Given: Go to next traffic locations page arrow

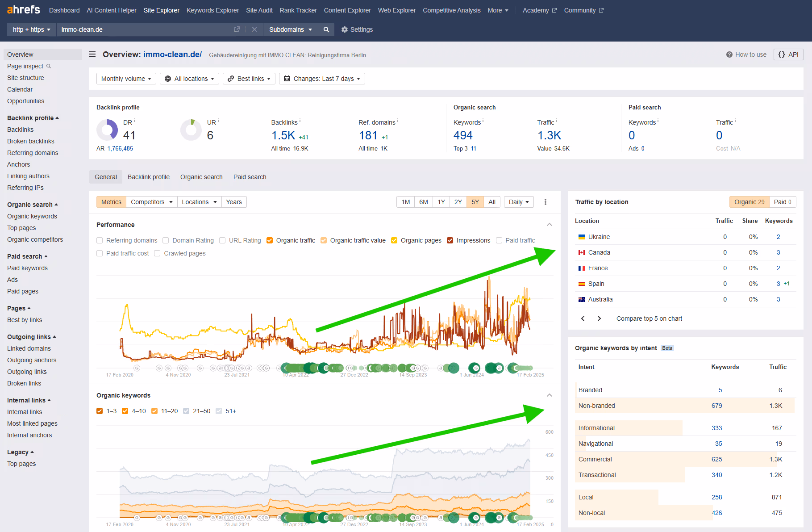Looking at the screenshot, I should pyautogui.click(x=599, y=318).
